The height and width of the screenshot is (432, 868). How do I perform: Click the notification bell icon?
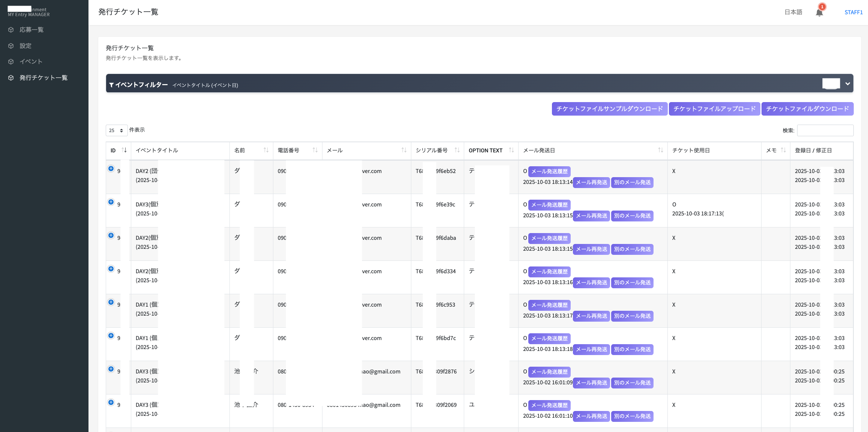tap(819, 12)
